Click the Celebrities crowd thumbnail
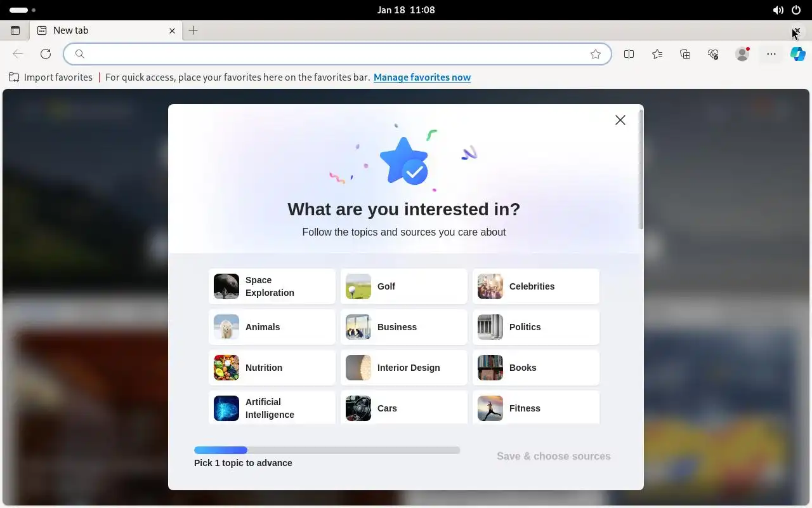Screen dimensions: 812x508 coord(490,286)
